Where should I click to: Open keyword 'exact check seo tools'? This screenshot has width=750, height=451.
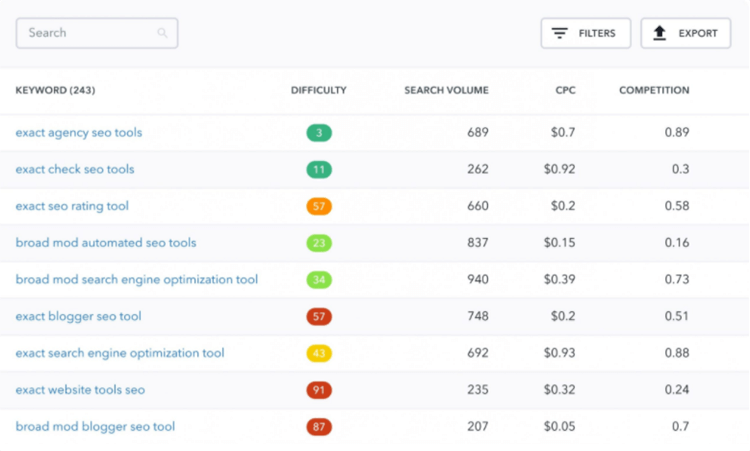click(x=75, y=169)
